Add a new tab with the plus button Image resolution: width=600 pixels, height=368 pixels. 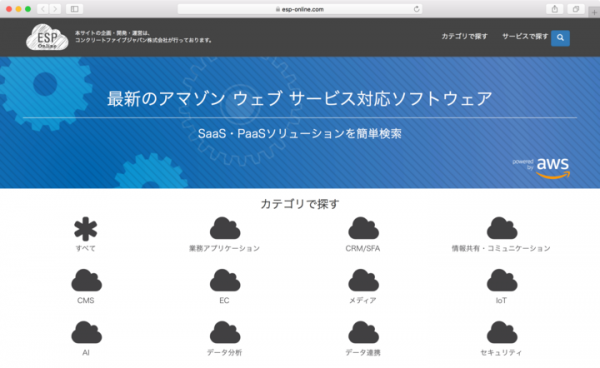[594, 12]
